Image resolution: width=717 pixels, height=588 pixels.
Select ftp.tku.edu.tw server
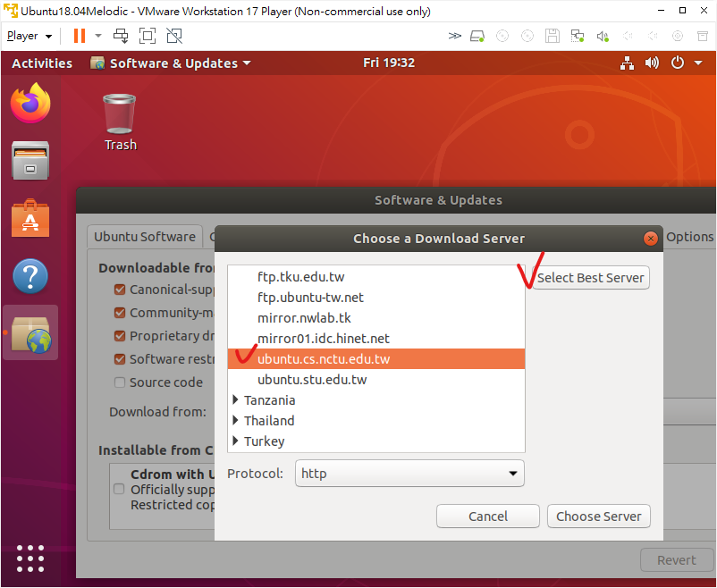[x=376, y=277]
